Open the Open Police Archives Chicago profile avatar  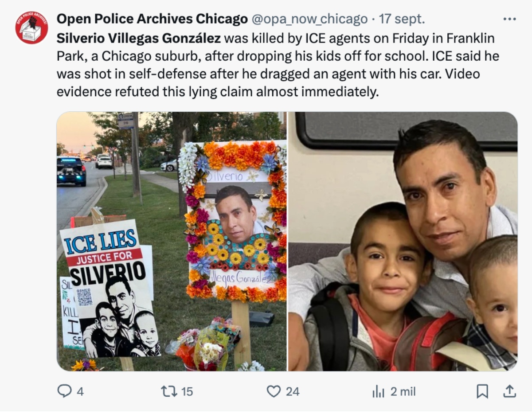[x=31, y=27]
